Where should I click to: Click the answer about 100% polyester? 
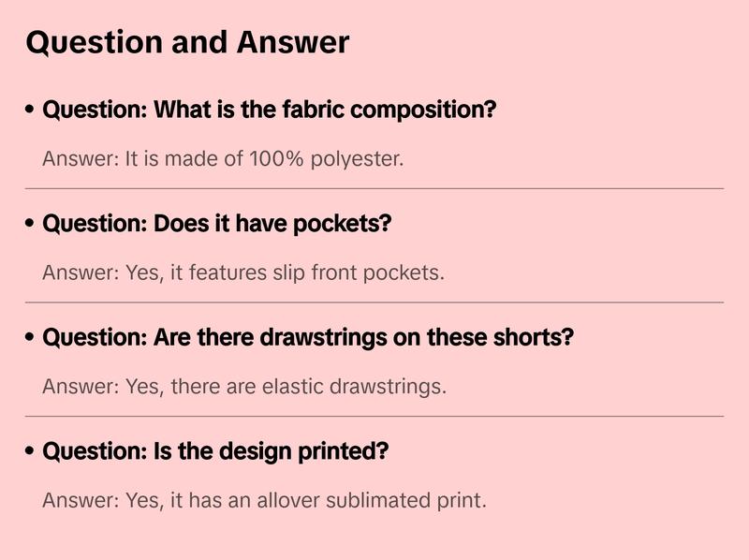click(223, 158)
